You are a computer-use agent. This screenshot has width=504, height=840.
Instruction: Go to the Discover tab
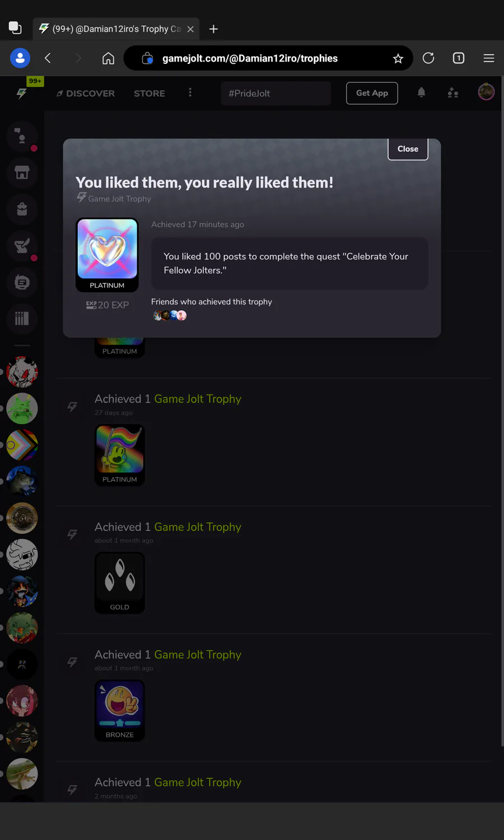[x=86, y=94]
